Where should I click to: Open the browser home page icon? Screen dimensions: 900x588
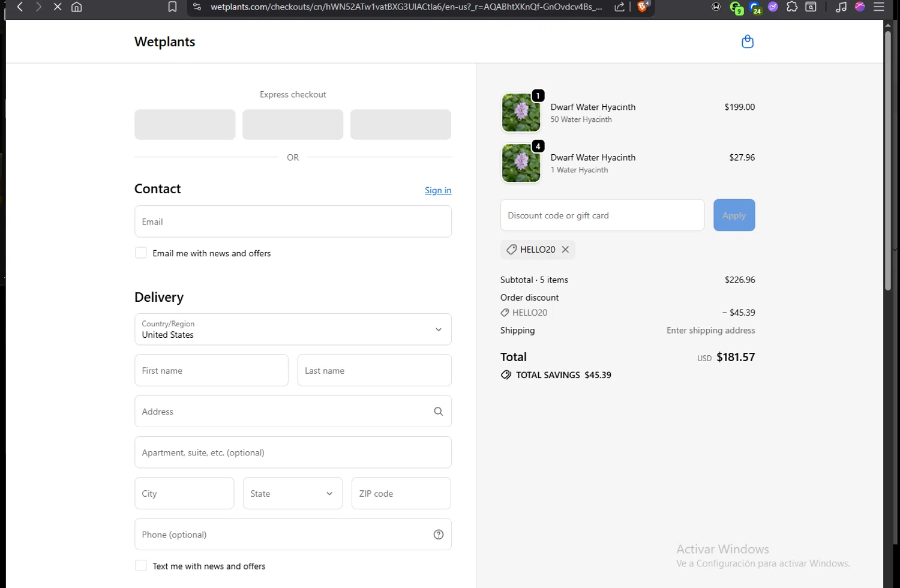tap(77, 7)
